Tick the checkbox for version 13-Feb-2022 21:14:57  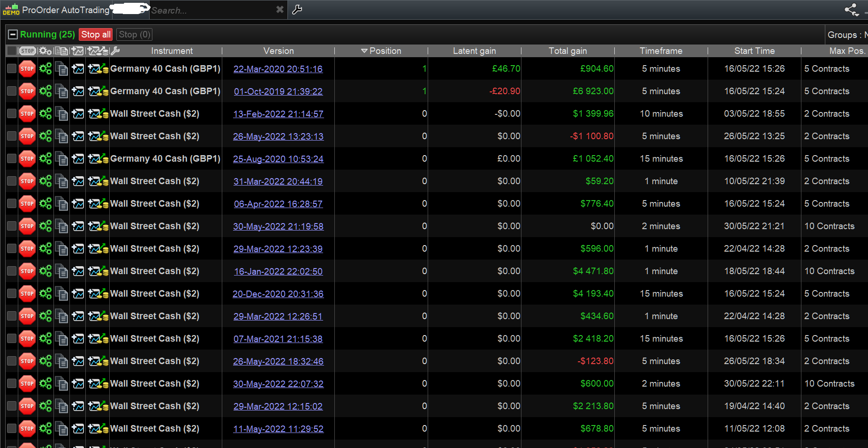pos(12,114)
